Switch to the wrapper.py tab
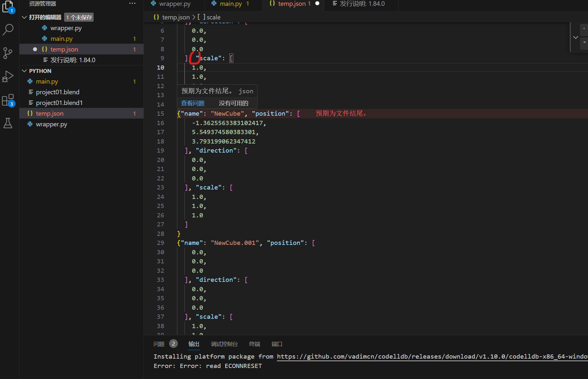This screenshot has height=379, width=588. pos(175,4)
